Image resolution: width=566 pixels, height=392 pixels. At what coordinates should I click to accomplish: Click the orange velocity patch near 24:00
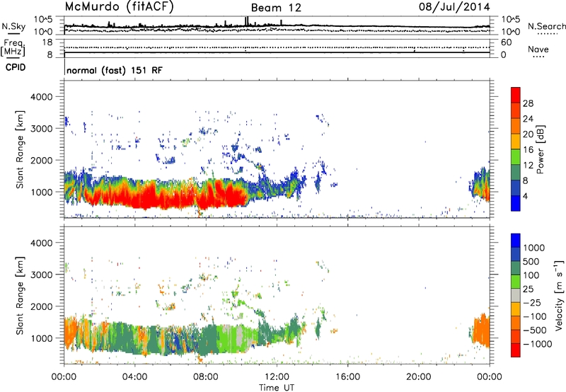481,332
